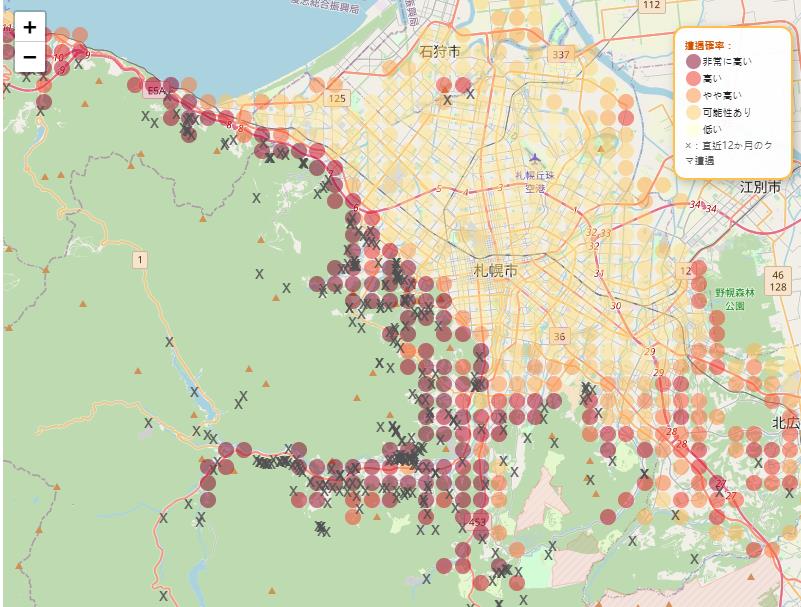The height and width of the screenshot is (607, 801).
Task: Click the 江別市 city label
Action: click(760, 187)
